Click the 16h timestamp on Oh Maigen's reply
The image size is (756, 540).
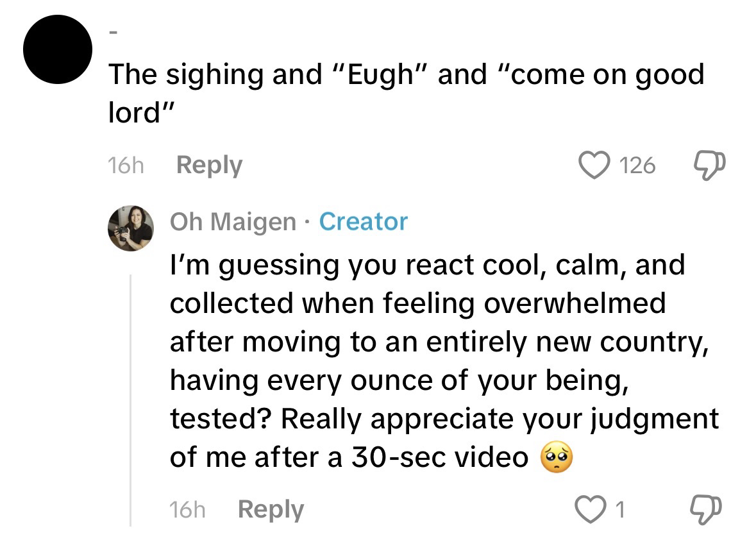(187, 510)
